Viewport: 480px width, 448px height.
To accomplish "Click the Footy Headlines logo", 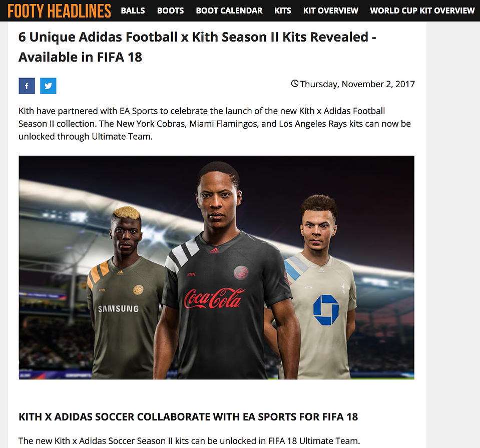I will pyautogui.click(x=59, y=11).
